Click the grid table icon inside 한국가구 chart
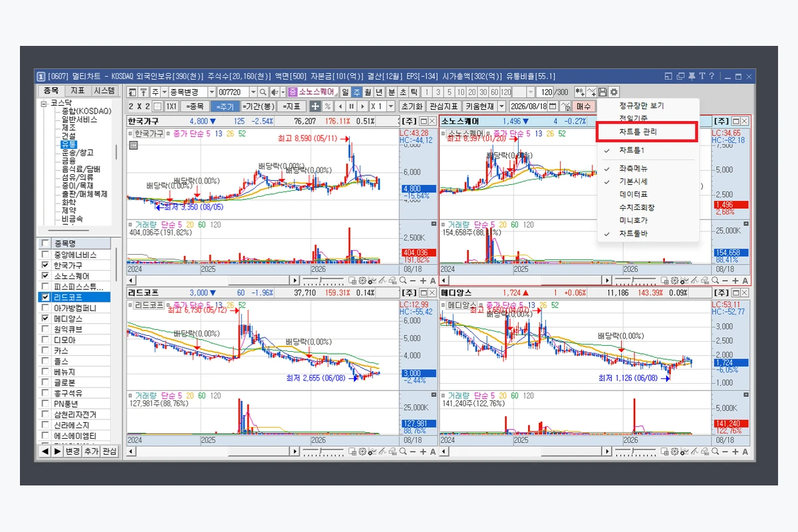The width and height of the screenshot is (798, 532). [x=134, y=145]
